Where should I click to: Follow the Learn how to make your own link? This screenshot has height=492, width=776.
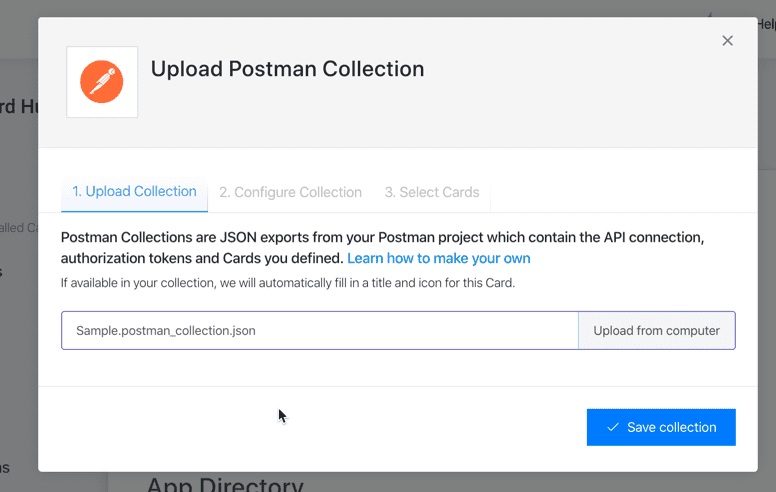pos(438,258)
